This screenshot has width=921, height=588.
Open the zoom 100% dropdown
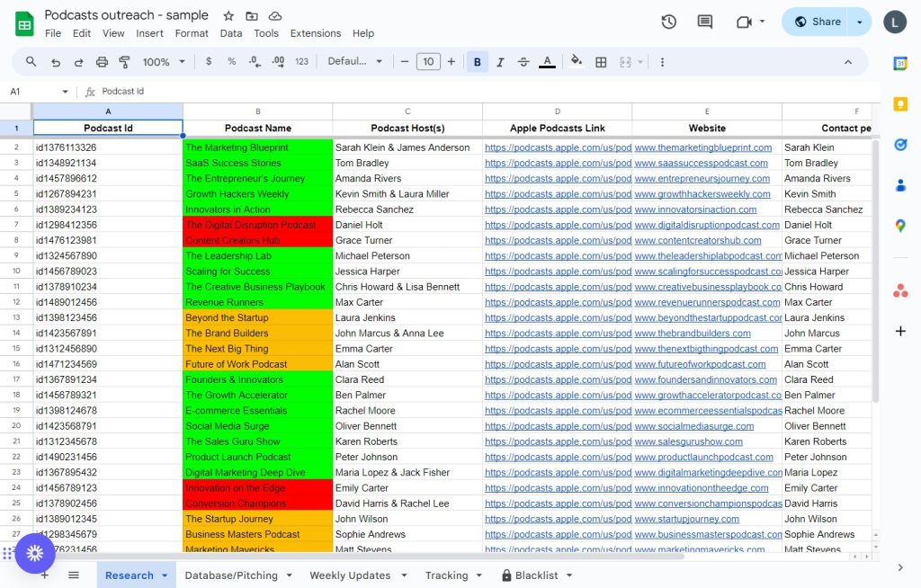[x=164, y=62]
